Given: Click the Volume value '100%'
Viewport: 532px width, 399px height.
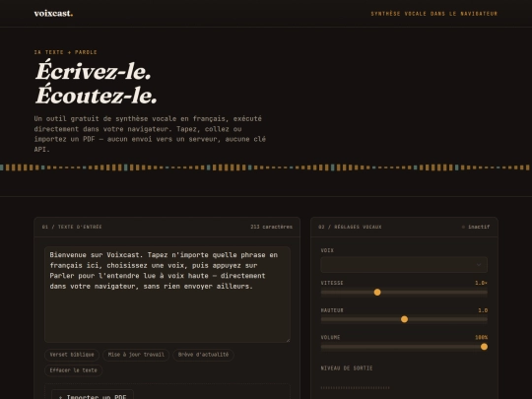Looking at the screenshot, I should (481, 337).
